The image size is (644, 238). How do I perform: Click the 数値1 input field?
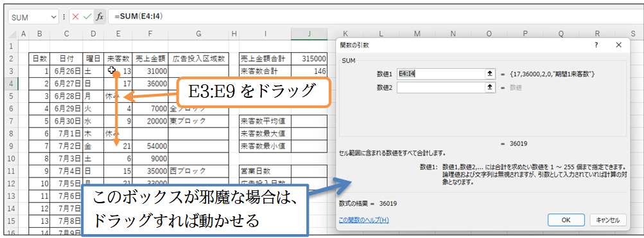coord(440,74)
